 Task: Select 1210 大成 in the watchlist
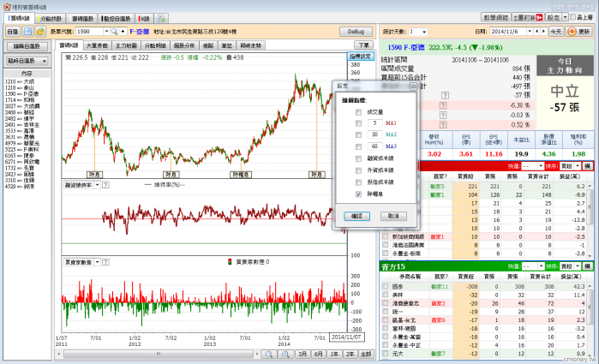coord(20,82)
